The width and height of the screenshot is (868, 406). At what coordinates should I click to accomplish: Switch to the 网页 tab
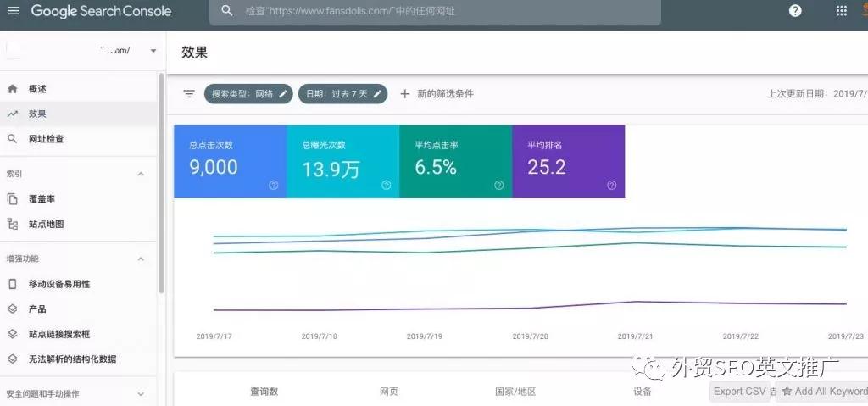coord(389,392)
